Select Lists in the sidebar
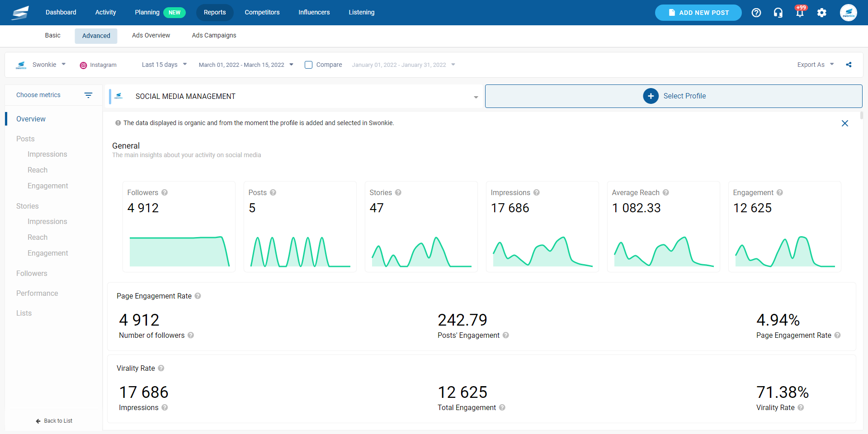This screenshot has width=868, height=434. pos(24,313)
